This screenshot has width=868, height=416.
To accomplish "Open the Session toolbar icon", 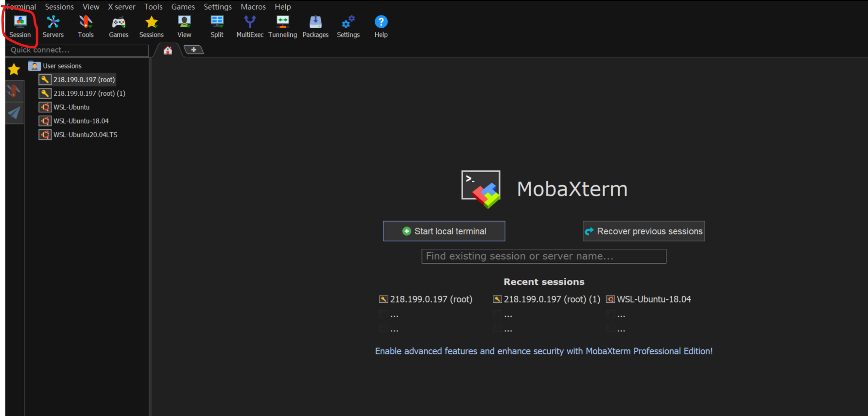I will click(20, 26).
